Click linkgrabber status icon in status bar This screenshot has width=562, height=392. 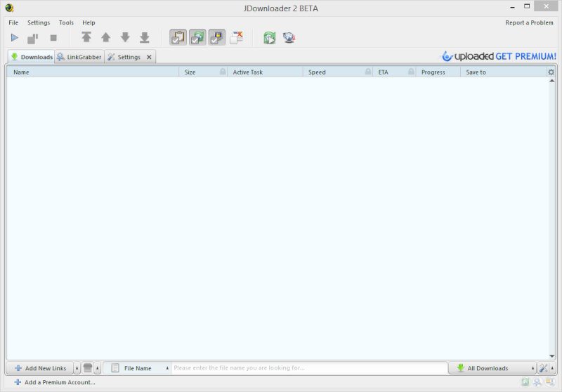point(537,382)
